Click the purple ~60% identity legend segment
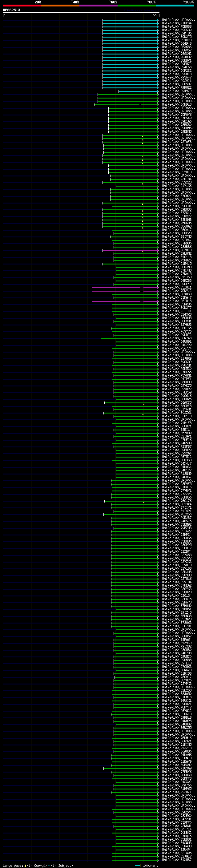 [99, 6]
